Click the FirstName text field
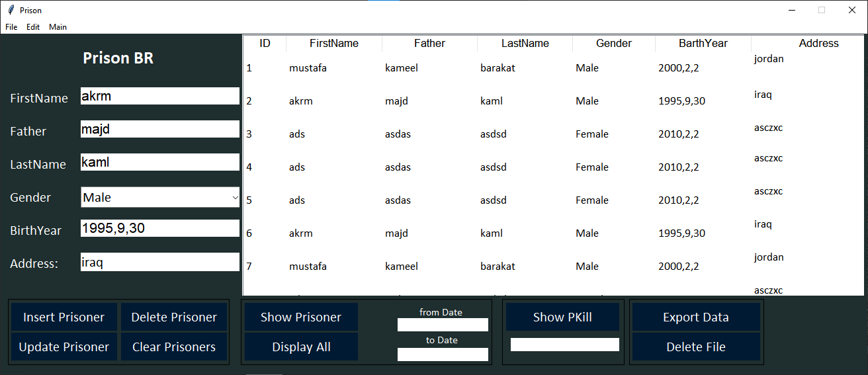 point(159,96)
